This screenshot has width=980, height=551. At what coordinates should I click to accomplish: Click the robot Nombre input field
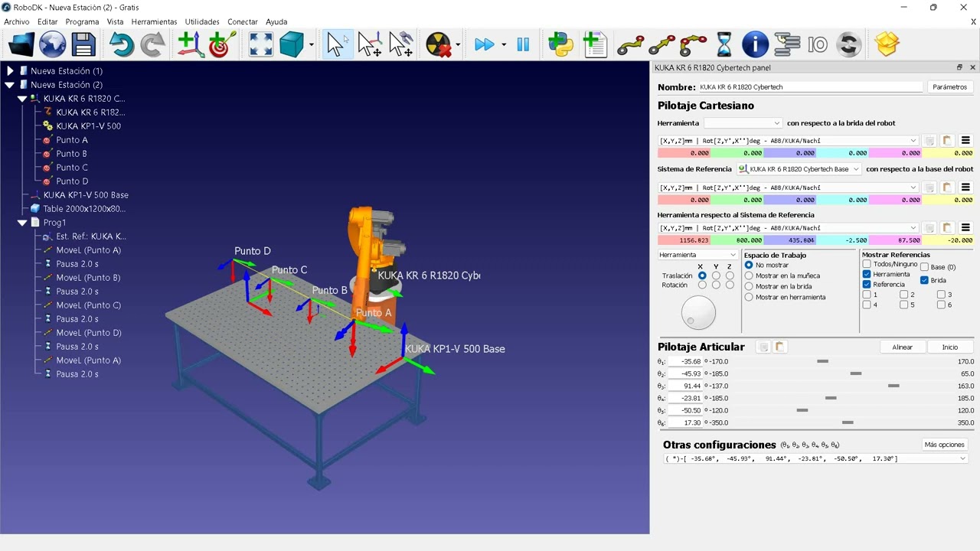(x=810, y=87)
